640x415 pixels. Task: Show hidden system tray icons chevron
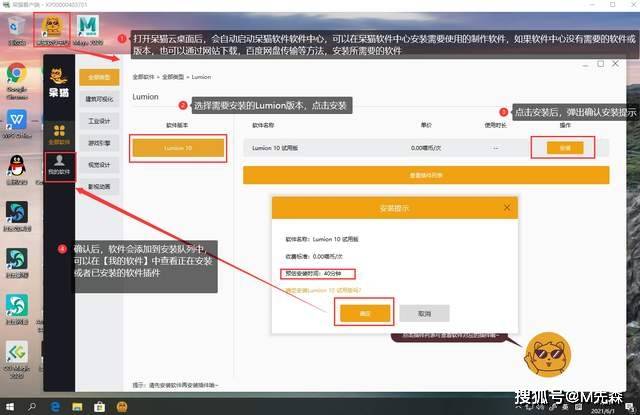[519, 407]
